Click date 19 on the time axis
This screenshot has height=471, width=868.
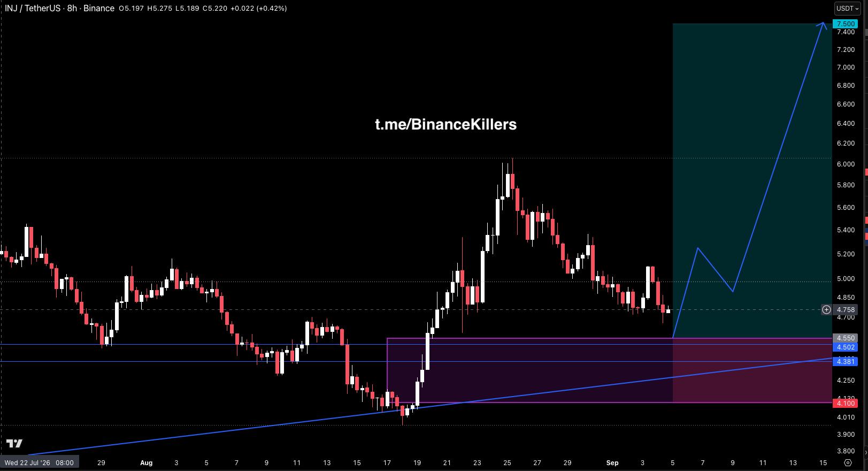tap(417, 462)
